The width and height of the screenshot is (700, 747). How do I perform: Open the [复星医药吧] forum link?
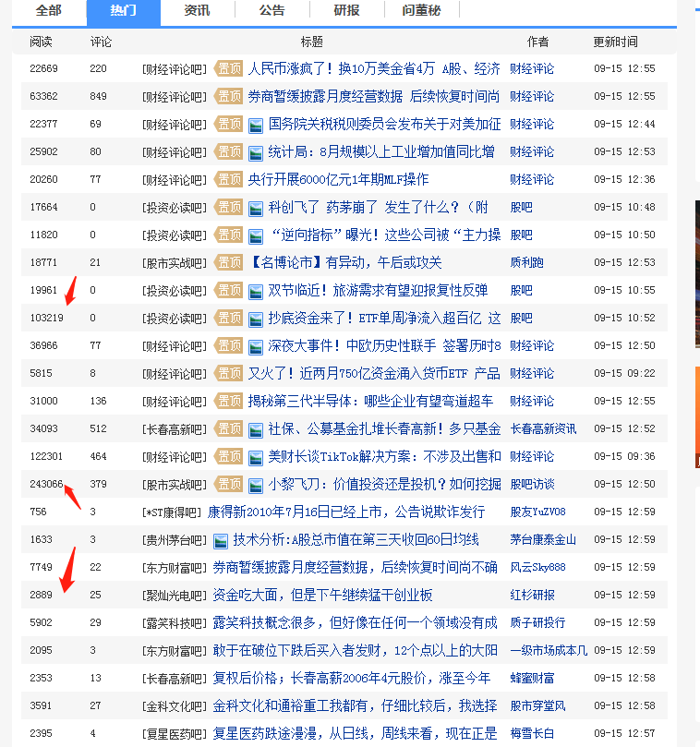175,734
